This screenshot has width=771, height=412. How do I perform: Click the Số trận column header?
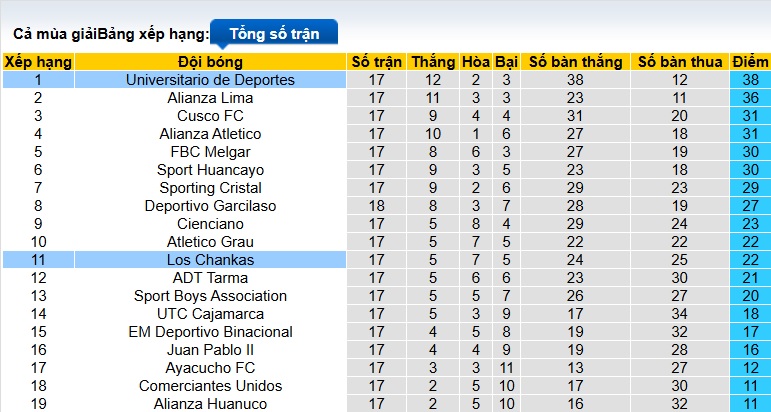pyautogui.click(x=376, y=62)
